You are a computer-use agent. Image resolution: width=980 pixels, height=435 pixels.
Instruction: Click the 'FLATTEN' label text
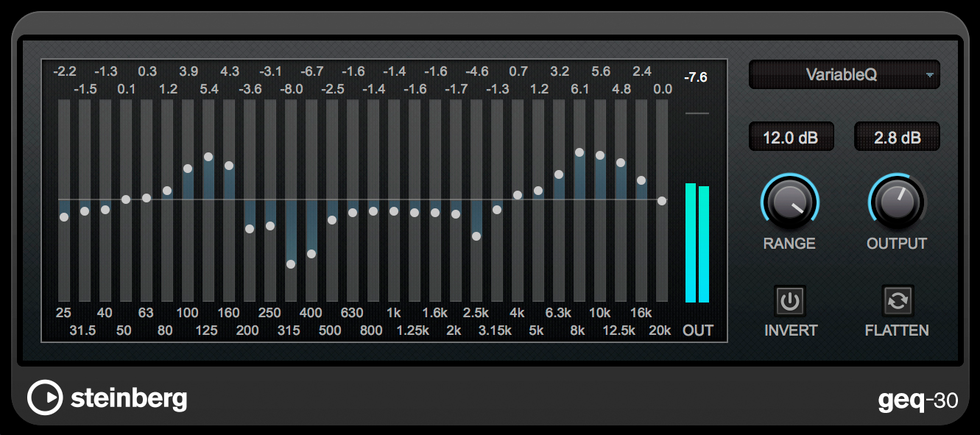pos(897,330)
